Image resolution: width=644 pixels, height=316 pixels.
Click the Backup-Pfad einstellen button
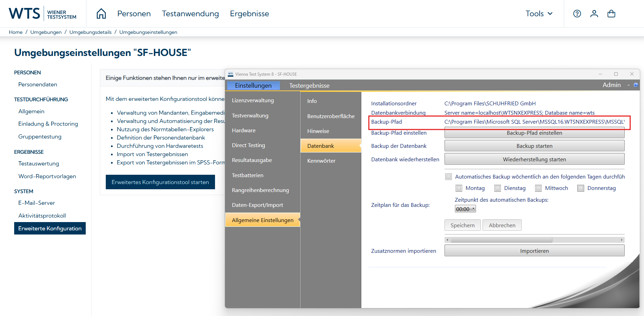534,133
